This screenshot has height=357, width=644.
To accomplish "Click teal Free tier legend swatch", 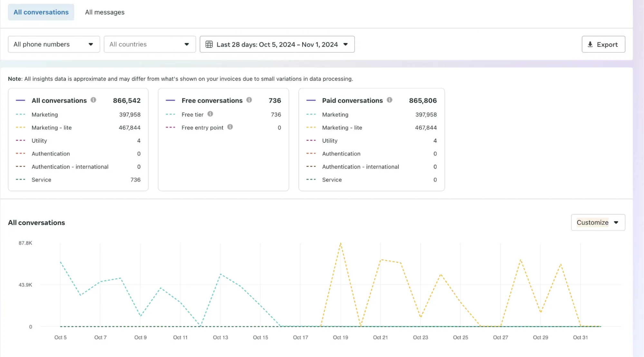I will [x=170, y=115].
